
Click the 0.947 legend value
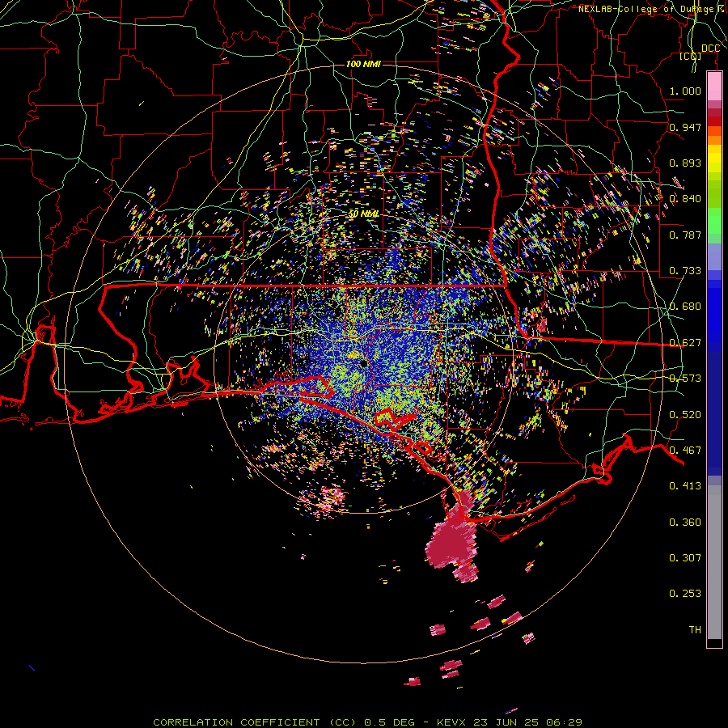coord(685,127)
